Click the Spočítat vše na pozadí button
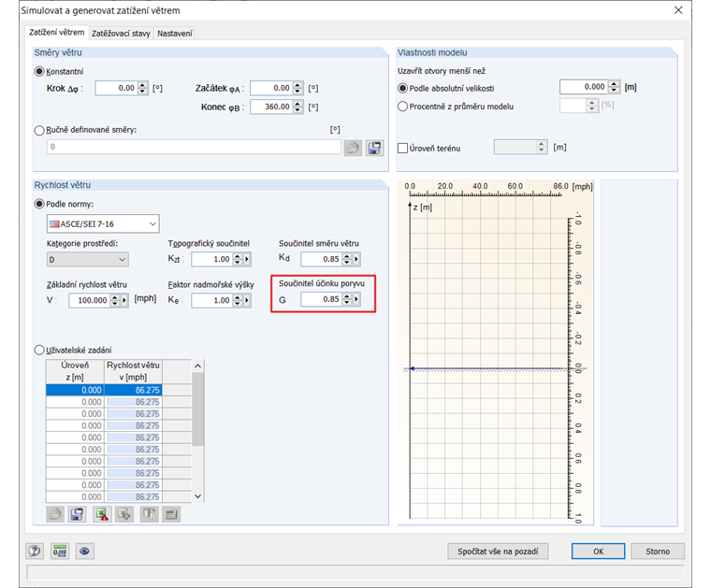The image size is (711, 588). pyautogui.click(x=498, y=552)
